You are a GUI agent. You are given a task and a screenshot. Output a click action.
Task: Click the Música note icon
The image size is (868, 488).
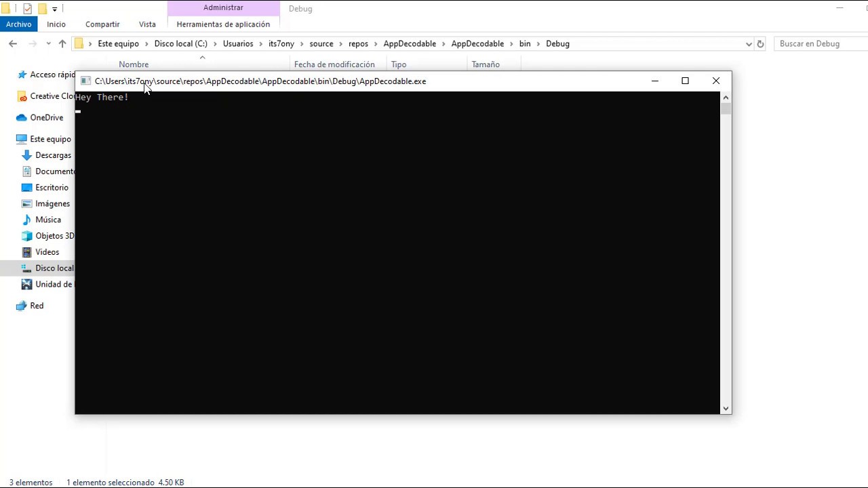(27, 220)
